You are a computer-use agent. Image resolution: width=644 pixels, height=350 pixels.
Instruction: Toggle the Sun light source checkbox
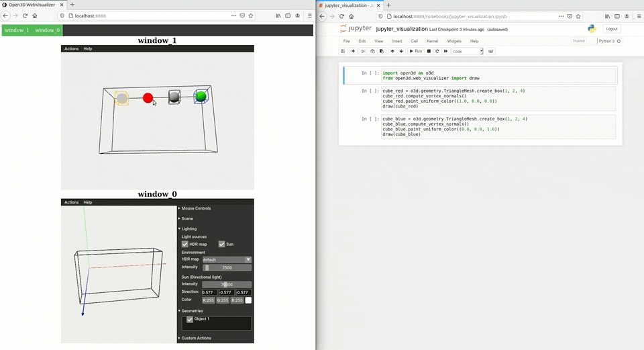pos(221,245)
